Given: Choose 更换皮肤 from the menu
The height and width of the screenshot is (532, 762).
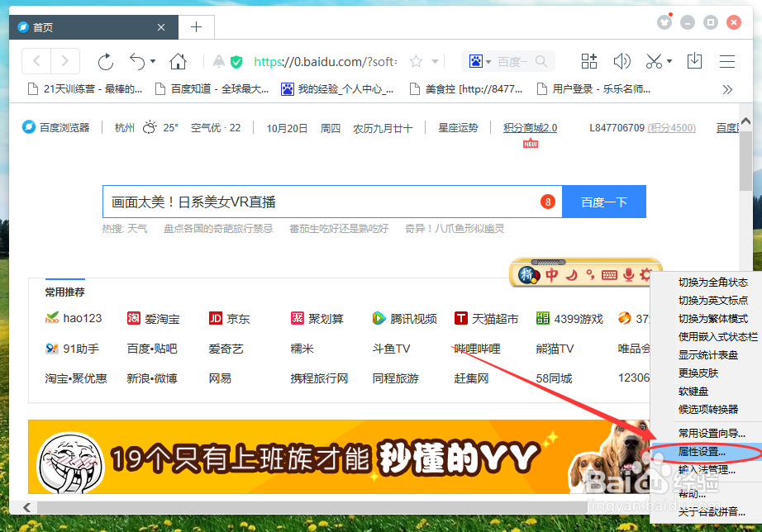Looking at the screenshot, I should [x=707, y=374].
